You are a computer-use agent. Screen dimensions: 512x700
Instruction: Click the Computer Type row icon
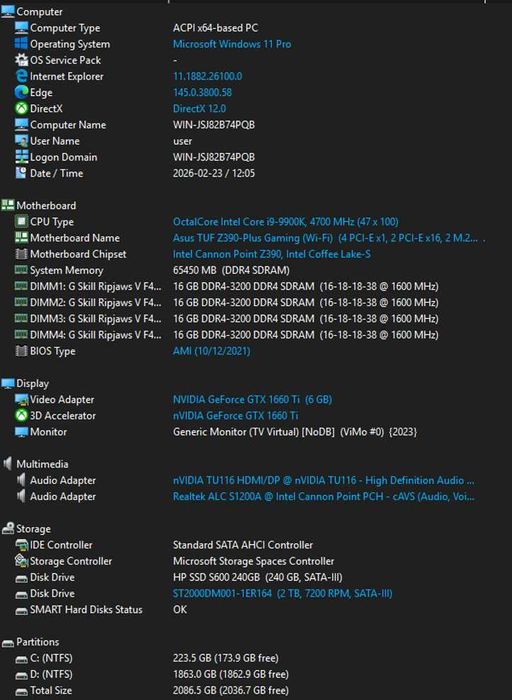coord(21,28)
